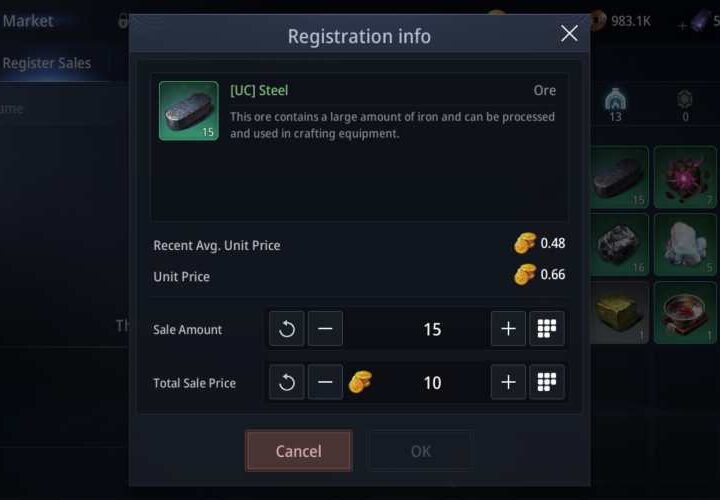Reset the Sale Amount value
This screenshot has width=720, height=500.
(x=287, y=329)
